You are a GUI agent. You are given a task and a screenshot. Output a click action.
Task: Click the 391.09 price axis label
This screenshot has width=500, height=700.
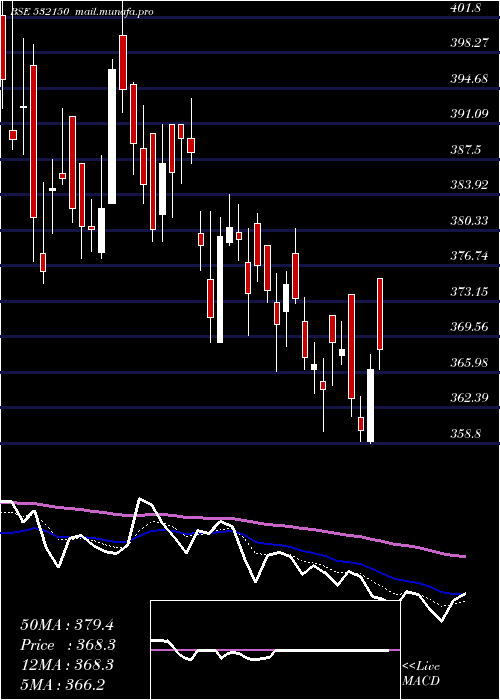click(468, 114)
